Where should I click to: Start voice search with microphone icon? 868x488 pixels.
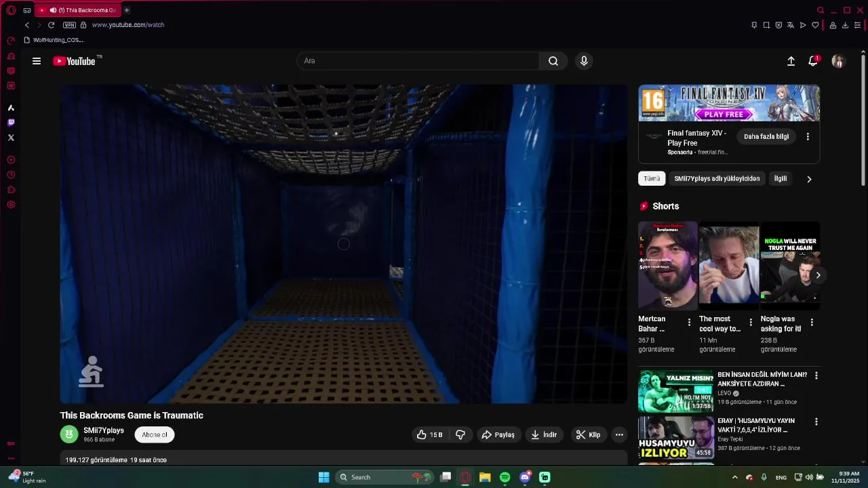(x=584, y=61)
